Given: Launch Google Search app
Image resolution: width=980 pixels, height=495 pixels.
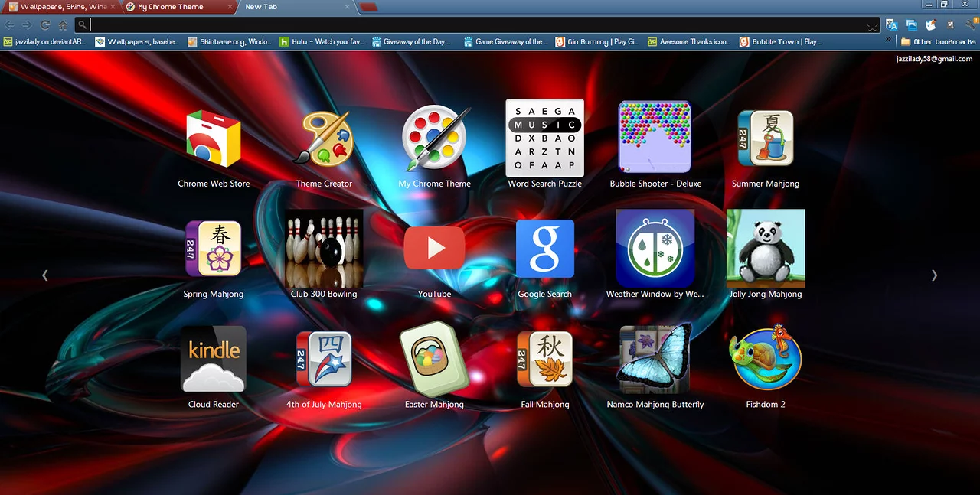Looking at the screenshot, I should tap(544, 249).
